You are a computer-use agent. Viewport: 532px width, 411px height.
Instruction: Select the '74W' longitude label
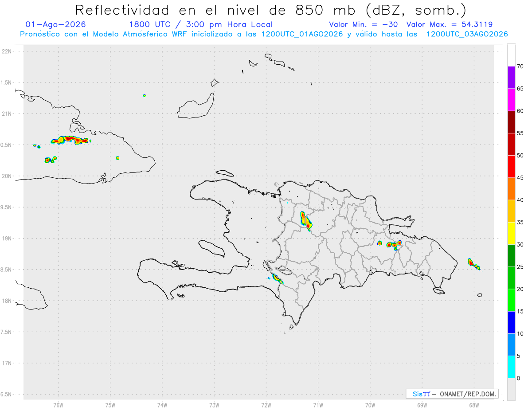coord(162,405)
